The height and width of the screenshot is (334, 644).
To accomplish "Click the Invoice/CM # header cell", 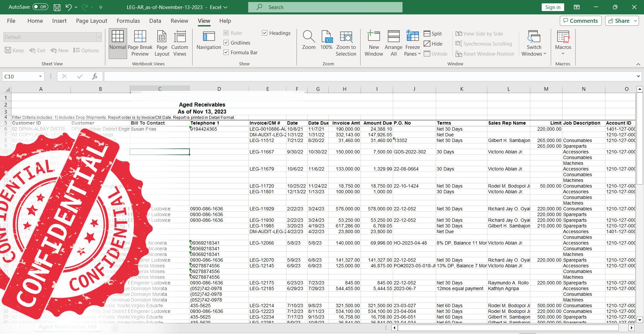I will point(267,123).
